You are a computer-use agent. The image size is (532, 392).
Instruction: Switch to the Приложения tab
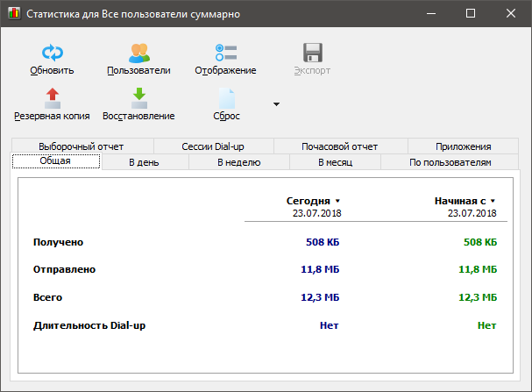pyautogui.click(x=464, y=146)
